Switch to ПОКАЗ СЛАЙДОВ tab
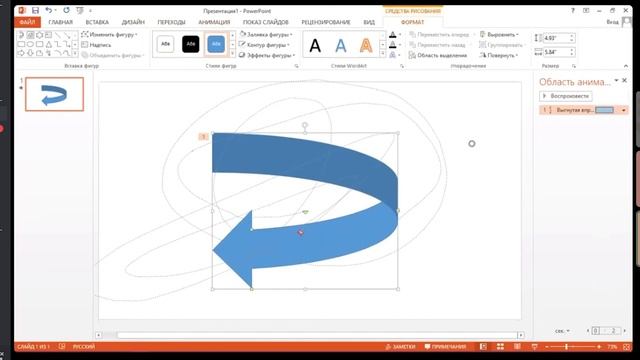 [x=266, y=22]
